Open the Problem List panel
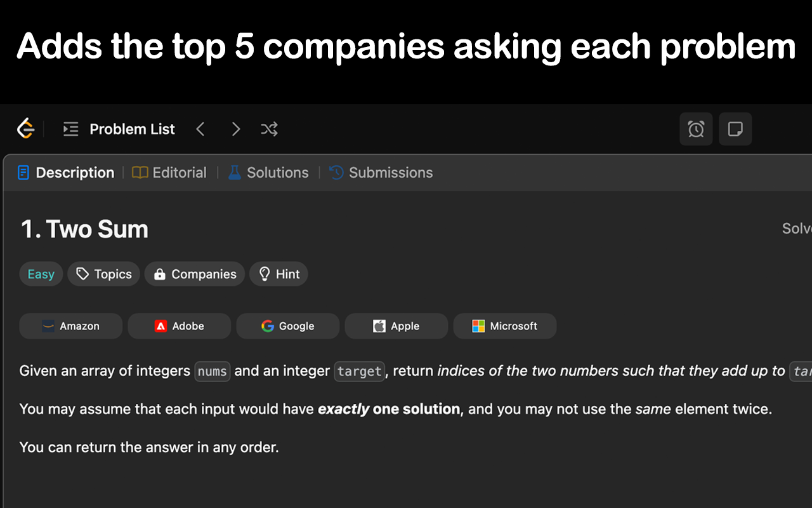The height and width of the screenshot is (508, 812). click(119, 129)
